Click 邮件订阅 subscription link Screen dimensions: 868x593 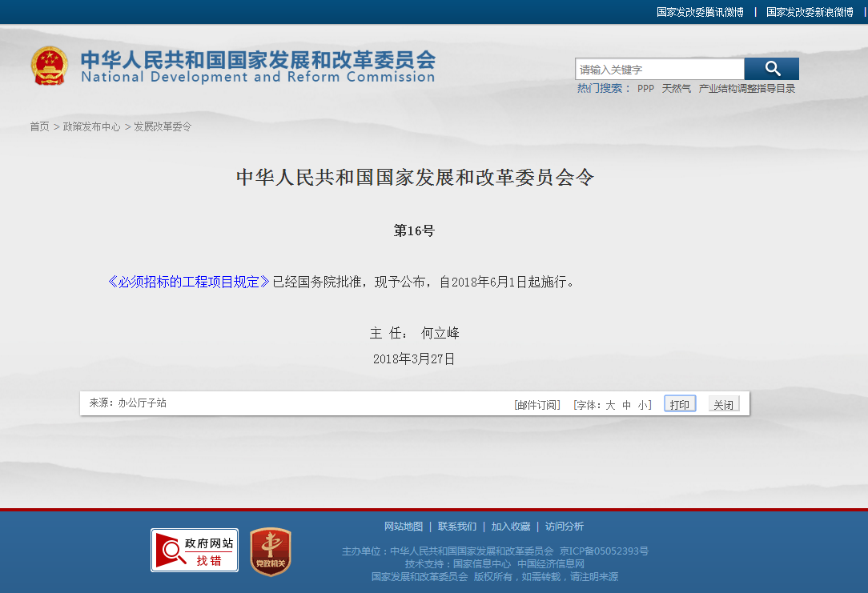(x=537, y=405)
